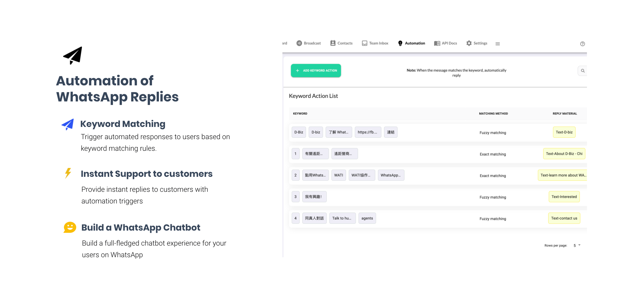Image resolution: width=644 pixels, height=301 pixels.
Task: Click the Automation lightbulb icon
Action: click(x=400, y=43)
